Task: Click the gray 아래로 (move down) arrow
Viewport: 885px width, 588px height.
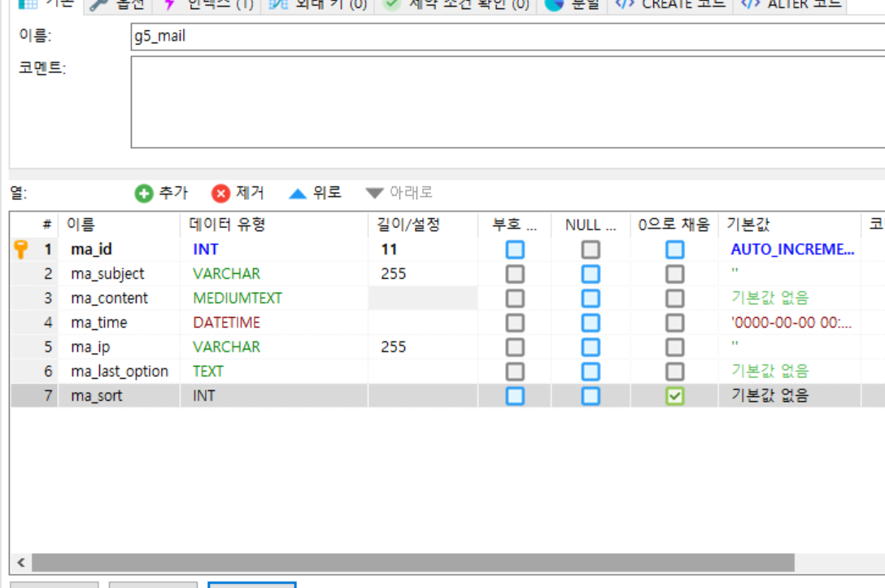Action: pyautogui.click(x=374, y=194)
